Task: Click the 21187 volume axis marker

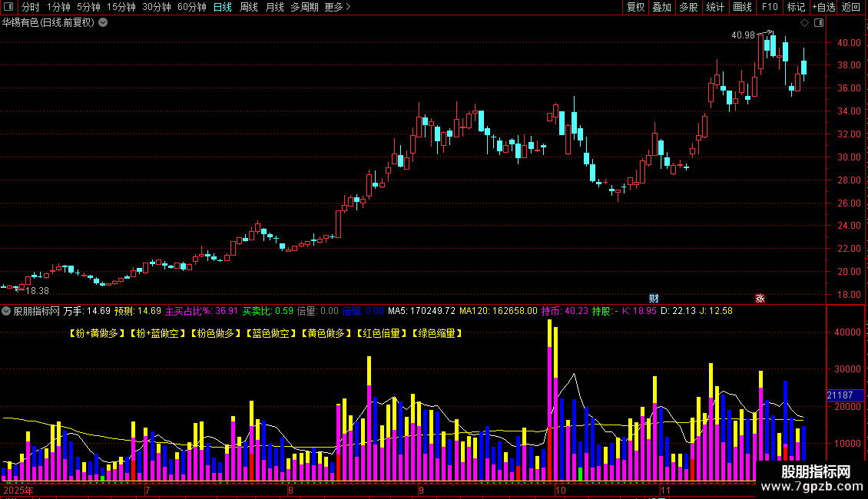Action: 844,395
